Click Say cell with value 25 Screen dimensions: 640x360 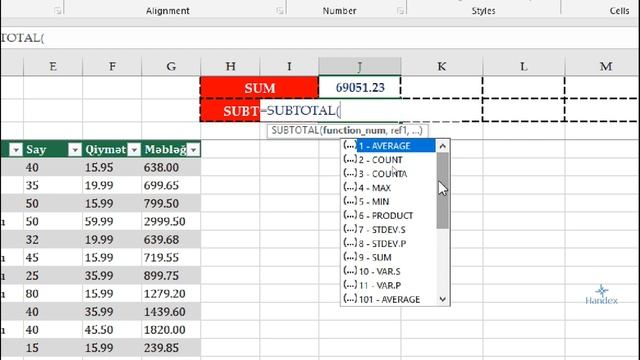53,276
